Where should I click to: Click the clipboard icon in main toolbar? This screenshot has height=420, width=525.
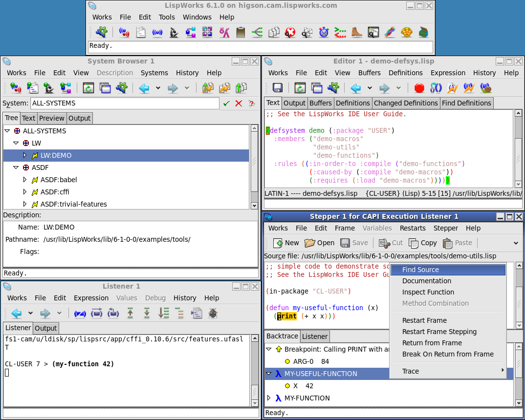tap(241, 33)
